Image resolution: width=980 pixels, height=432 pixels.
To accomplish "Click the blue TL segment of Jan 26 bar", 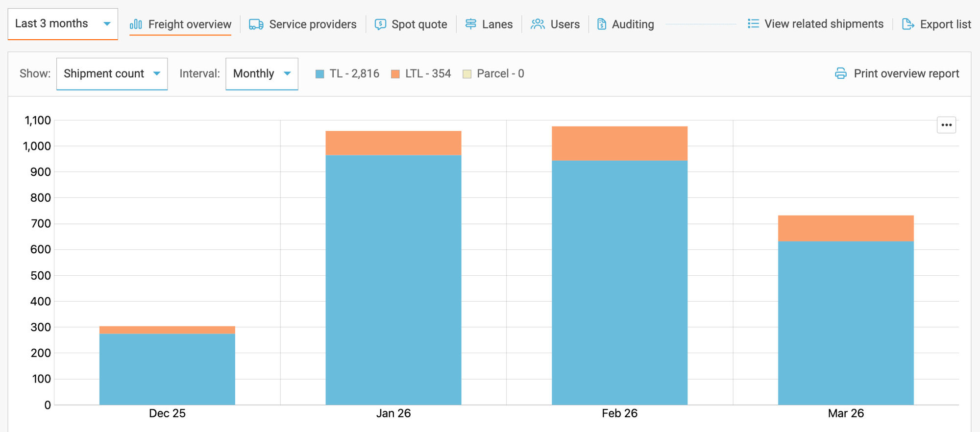I will coord(393,279).
